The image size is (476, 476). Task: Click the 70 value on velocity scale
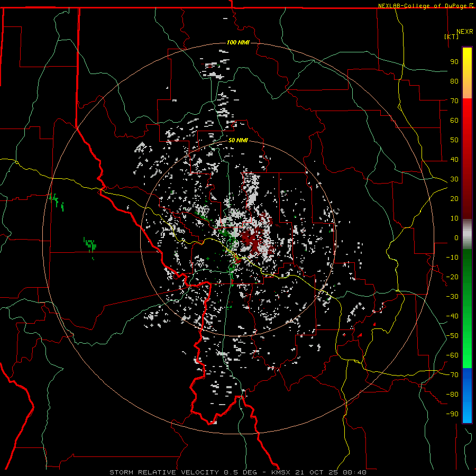[454, 101]
